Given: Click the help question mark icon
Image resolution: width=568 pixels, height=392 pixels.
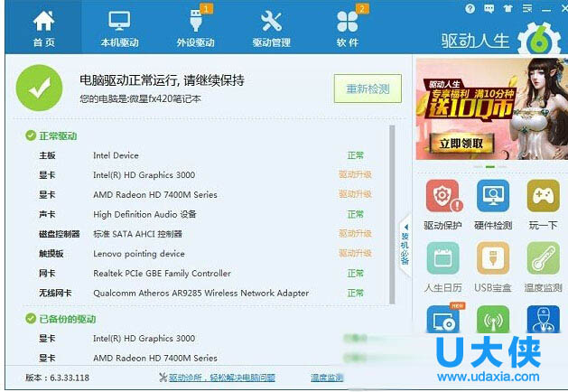Looking at the screenshot, I should click(469, 8).
